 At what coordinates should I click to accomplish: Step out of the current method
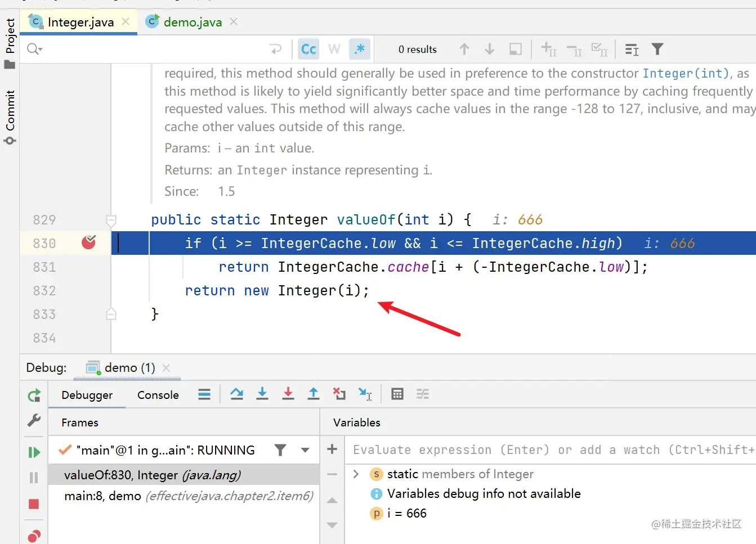(x=314, y=394)
